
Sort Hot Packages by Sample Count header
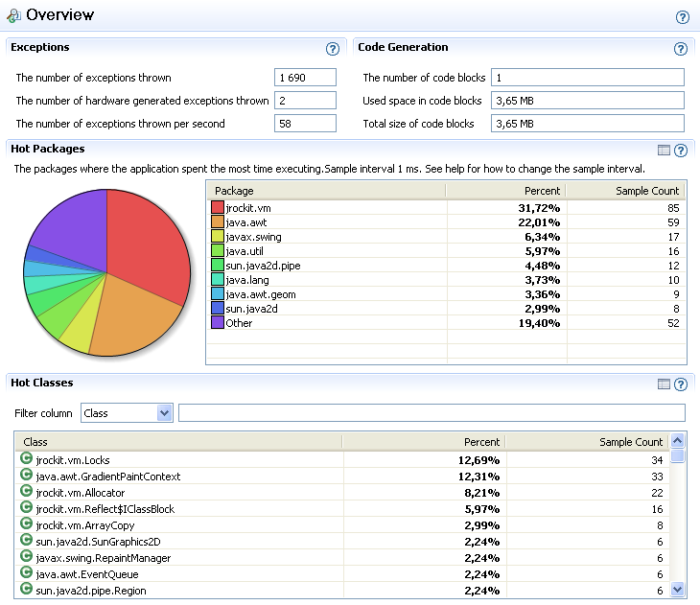point(626,191)
